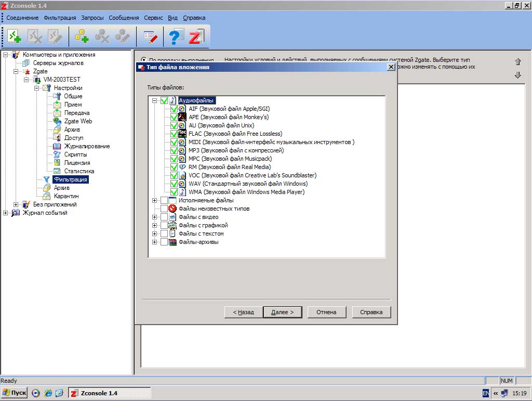
Task: Select the Фильтрация funnel icon in tree
Action: 46,179
